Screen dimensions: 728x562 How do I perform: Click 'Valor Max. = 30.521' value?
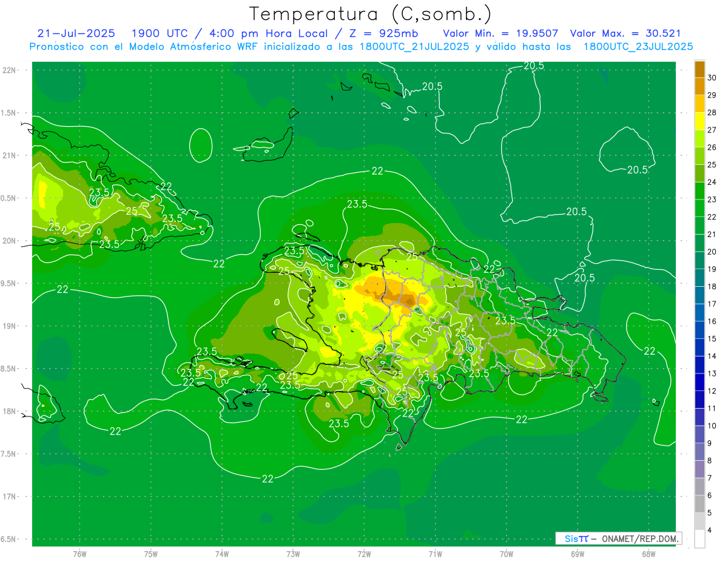tap(625, 34)
